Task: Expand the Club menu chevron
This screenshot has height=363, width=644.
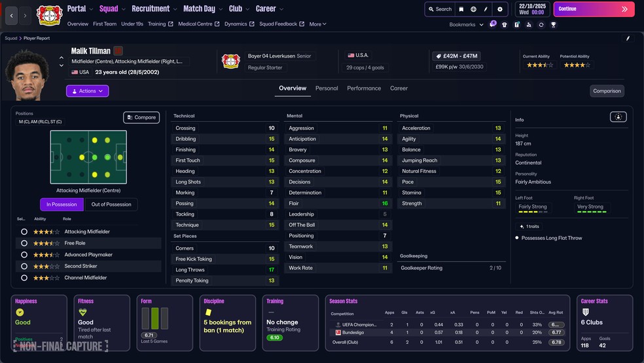Action: pos(247,9)
